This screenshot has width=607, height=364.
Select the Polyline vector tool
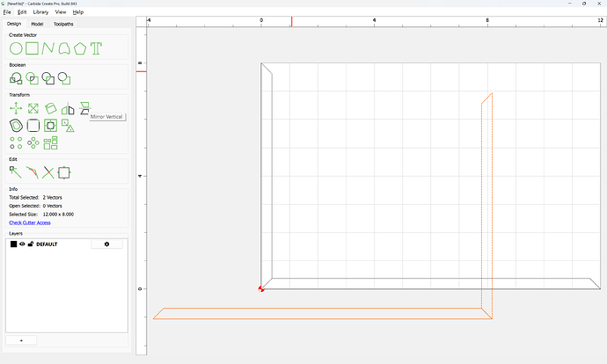pos(48,48)
